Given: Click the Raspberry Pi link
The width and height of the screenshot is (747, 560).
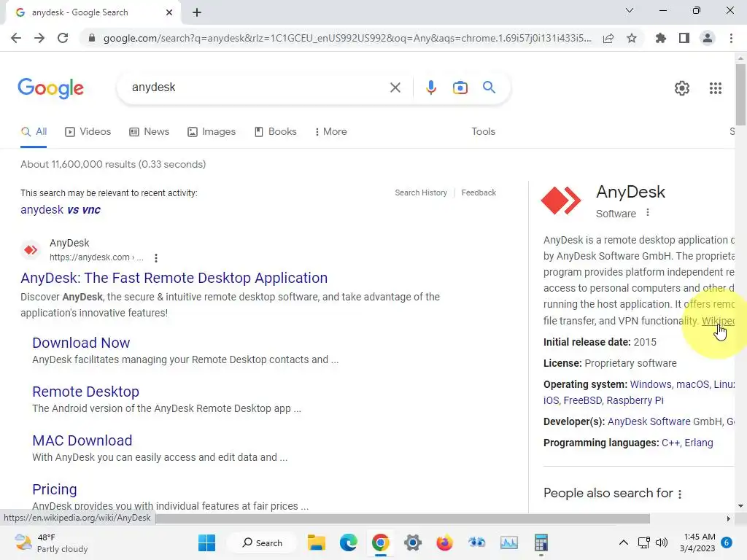Looking at the screenshot, I should pyautogui.click(x=635, y=400).
